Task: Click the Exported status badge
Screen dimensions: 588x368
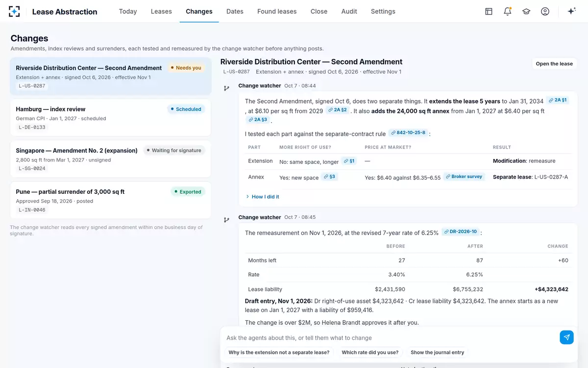Action: point(187,191)
